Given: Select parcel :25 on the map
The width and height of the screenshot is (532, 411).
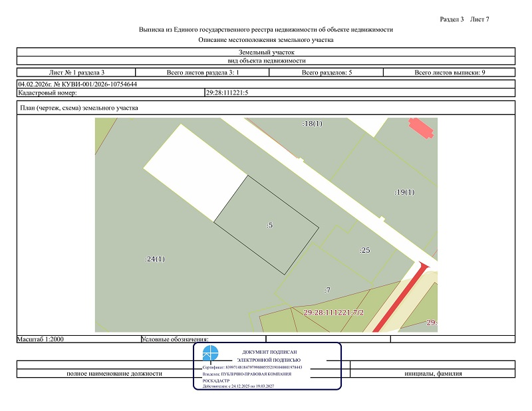Looking at the screenshot, I should (364, 250).
